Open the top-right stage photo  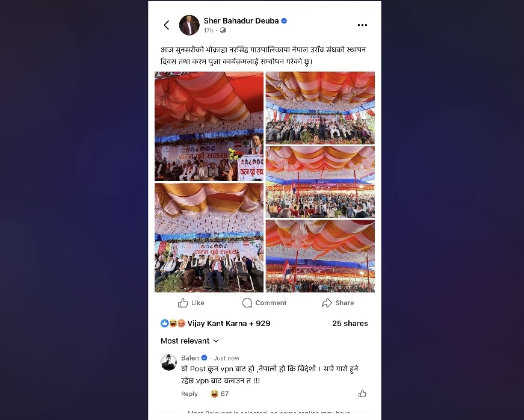coord(320,108)
